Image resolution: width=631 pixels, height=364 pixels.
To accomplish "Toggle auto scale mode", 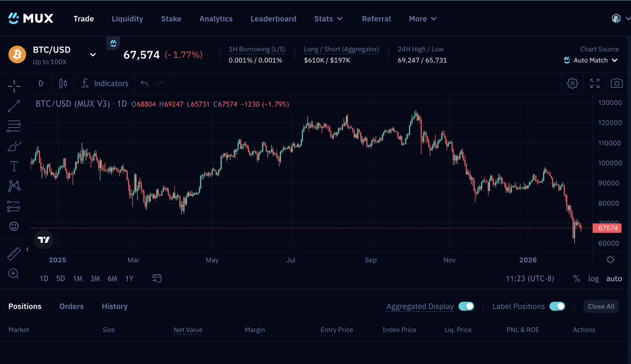I will pos(614,279).
